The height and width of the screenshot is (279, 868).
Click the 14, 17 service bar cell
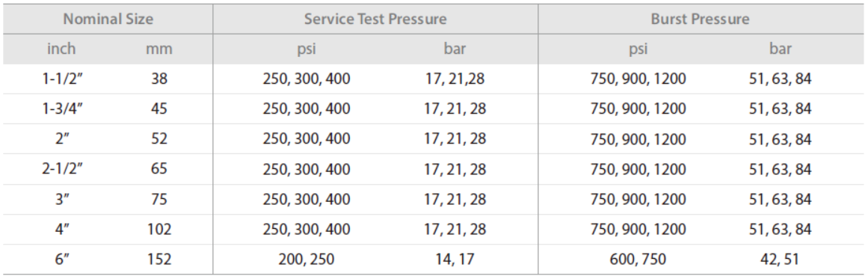pyautogui.click(x=455, y=259)
